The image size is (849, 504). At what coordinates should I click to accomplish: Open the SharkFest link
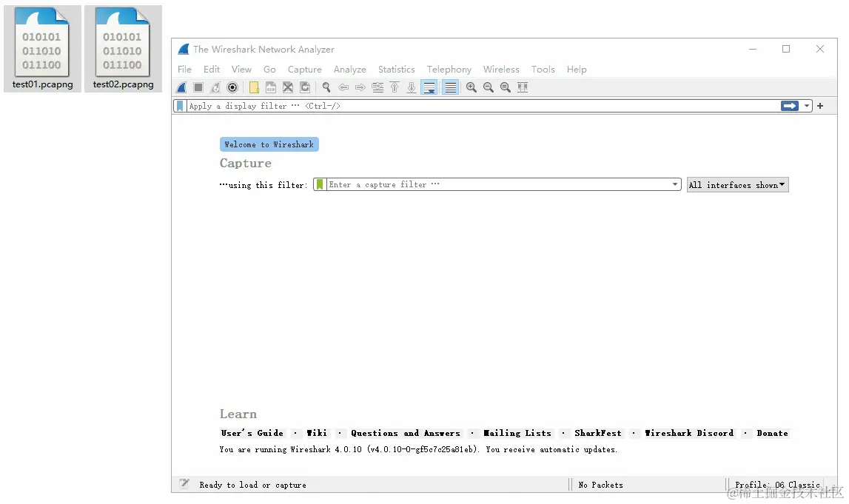click(x=598, y=433)
